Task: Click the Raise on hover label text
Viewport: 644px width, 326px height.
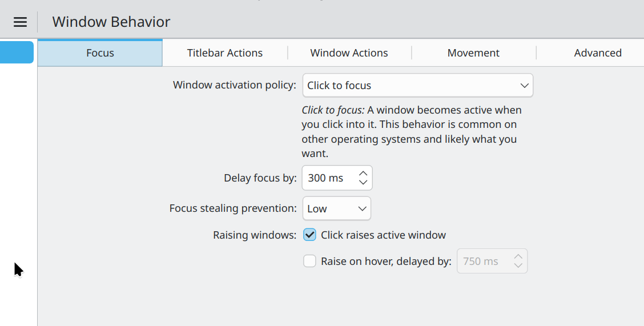Action: click(x=386, y=261)
